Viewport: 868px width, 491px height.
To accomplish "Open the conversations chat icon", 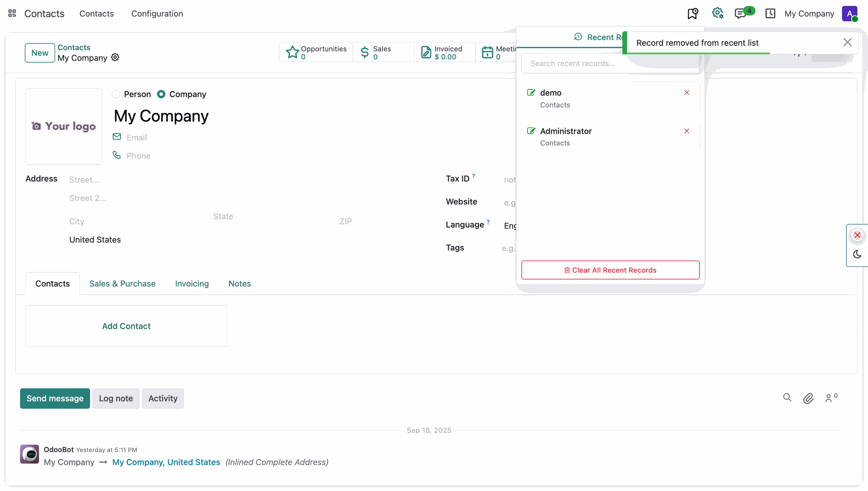I will pyautogui.click(x=741, y=14).
